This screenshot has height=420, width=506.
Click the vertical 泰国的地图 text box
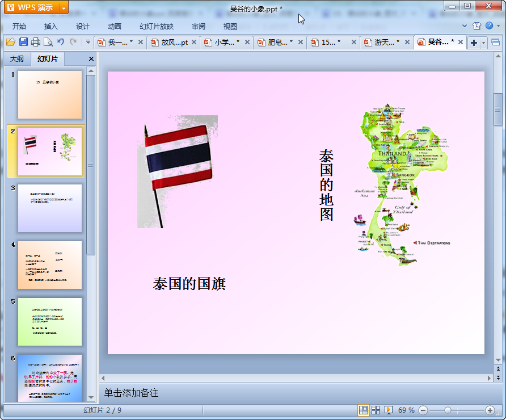[x=326, y=185]
